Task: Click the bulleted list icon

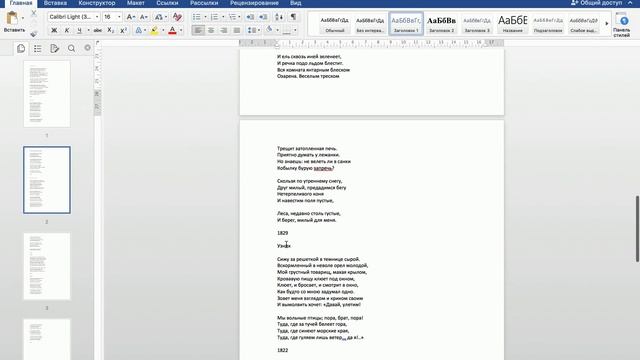Action: 197,17
